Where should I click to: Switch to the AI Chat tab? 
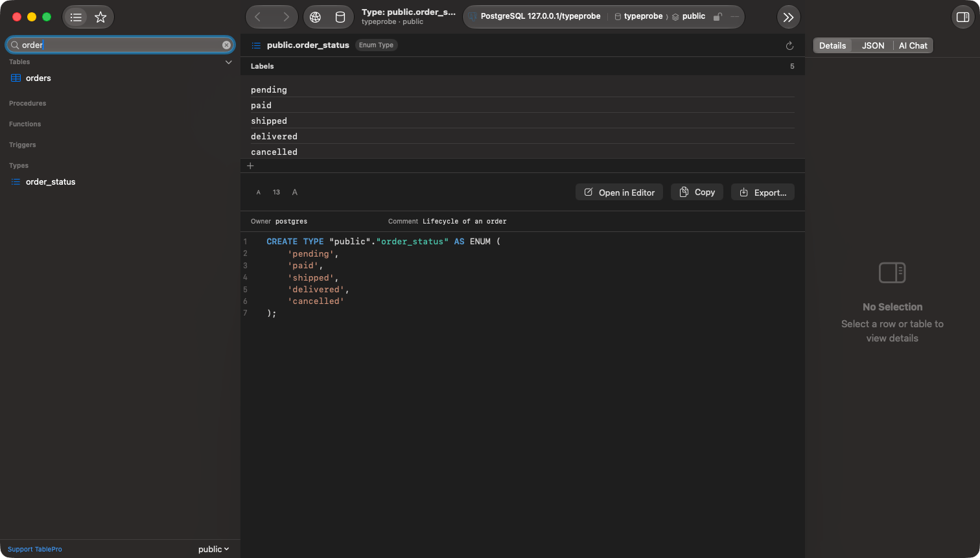tap(913, 45)
